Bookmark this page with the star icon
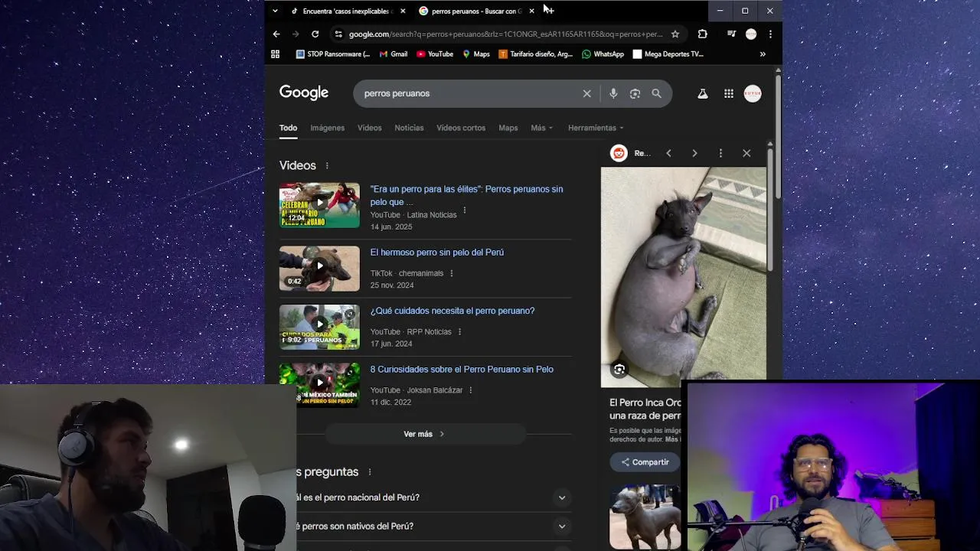 coord(675,34)
